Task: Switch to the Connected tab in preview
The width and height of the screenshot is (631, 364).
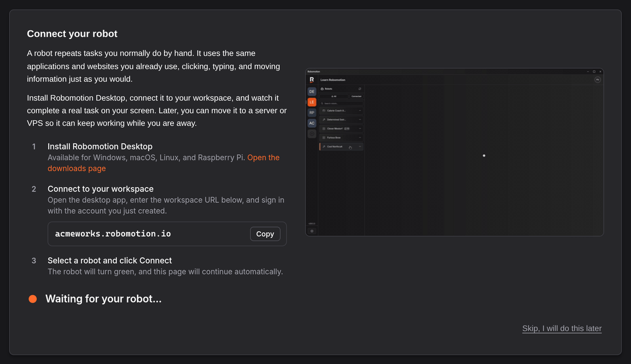Action: tap(356, 96)
